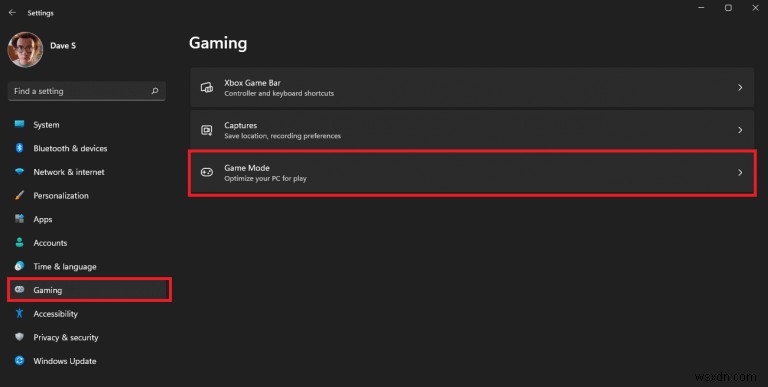Expand Game Mode row chevron
768x387 pixels.
pyautogui.click(x=740, y=172)
